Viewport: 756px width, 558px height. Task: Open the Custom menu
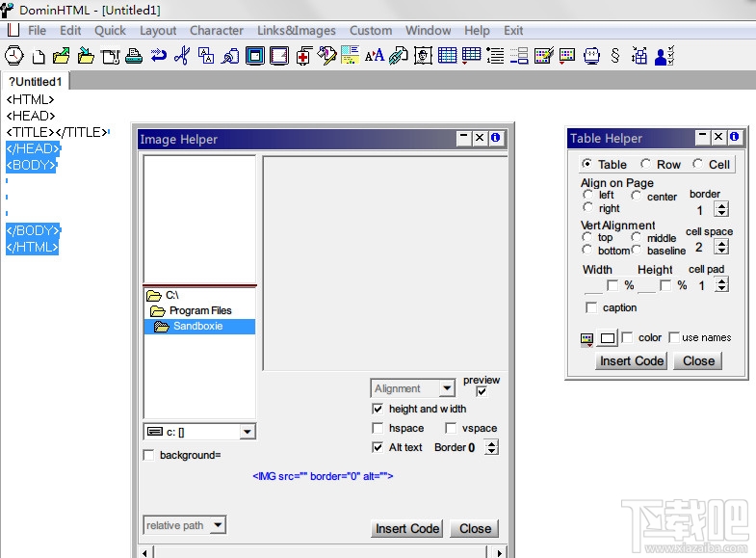(x=371, y=31)
